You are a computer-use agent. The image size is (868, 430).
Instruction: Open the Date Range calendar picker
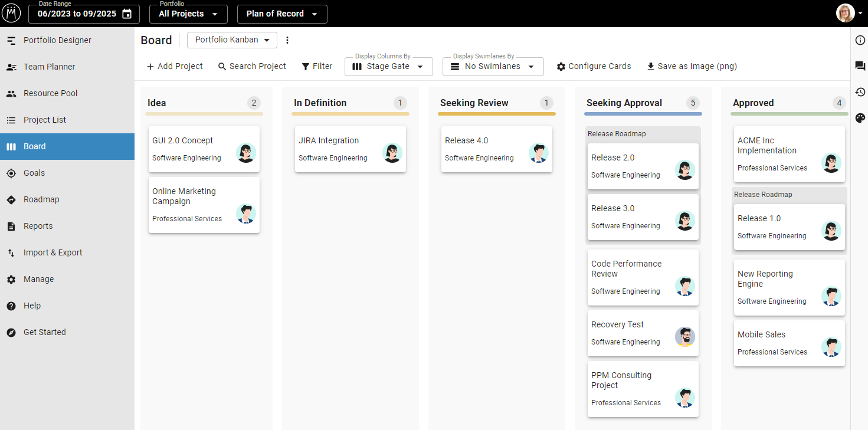(126, 14)
